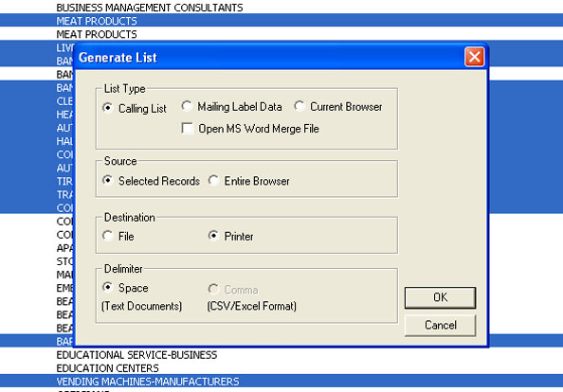Click Cancel to dismiss dialog

[440, 326]
